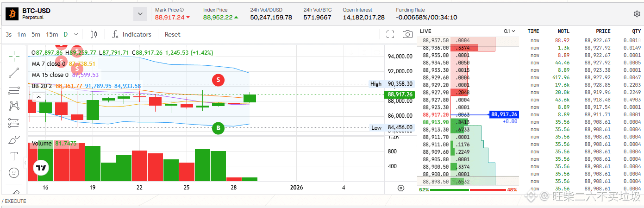Image resolution: width=644 pixels, height=208 pixels.
Task: Collapse the indicator legend chevron
Action: (x=39, y=97)
